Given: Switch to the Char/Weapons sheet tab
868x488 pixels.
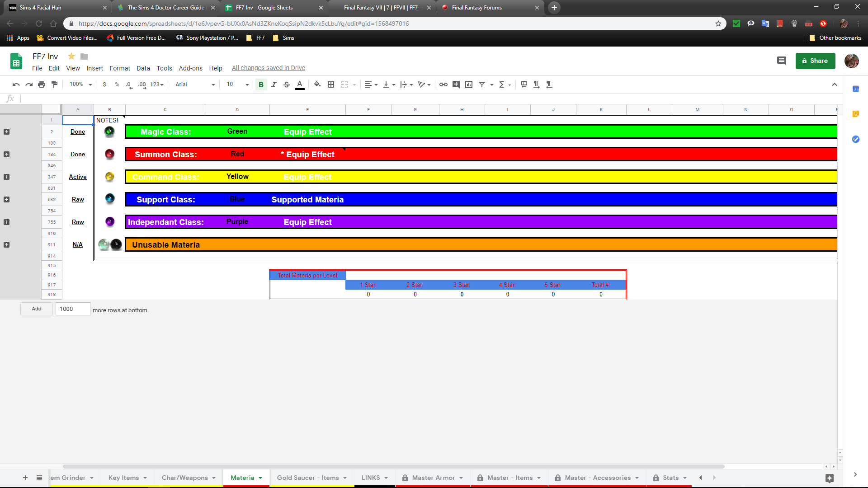Looking at the screenshot, I should pyautogui.click(x=189, y=478).
